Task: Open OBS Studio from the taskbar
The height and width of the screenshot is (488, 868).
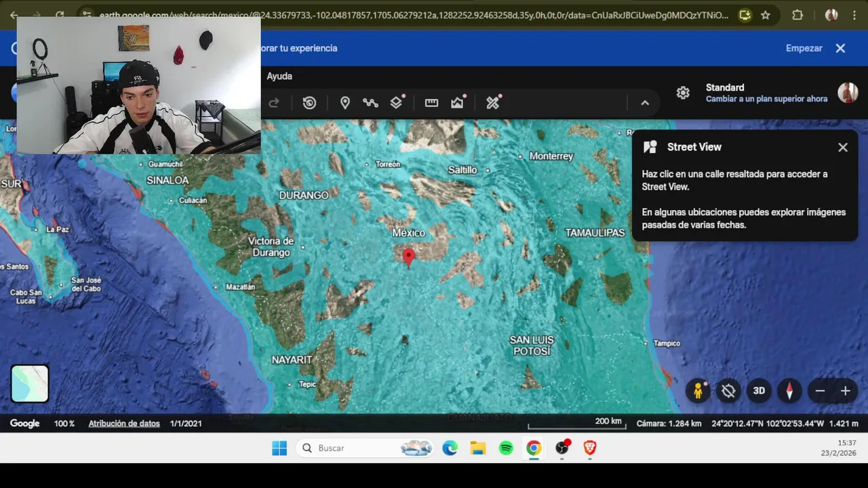Action: 562,448
